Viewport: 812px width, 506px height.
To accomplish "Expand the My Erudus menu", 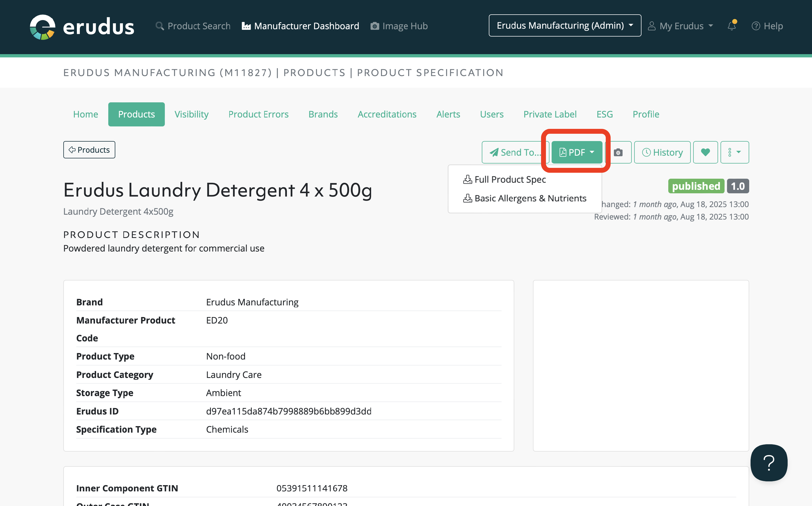I will (x=680, y=26).
